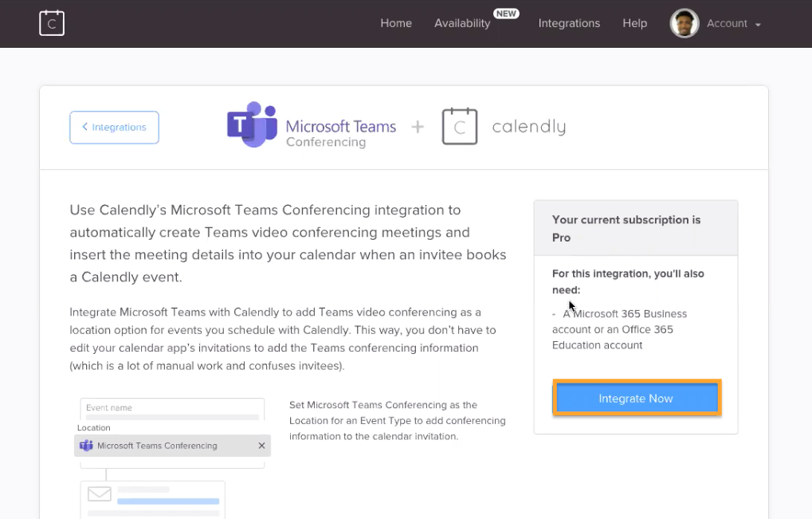Click the intro text starting "Use Calendly's Microsoft Teams"
The width and height of the screenshot is (812, 519).
coord(288,243)
